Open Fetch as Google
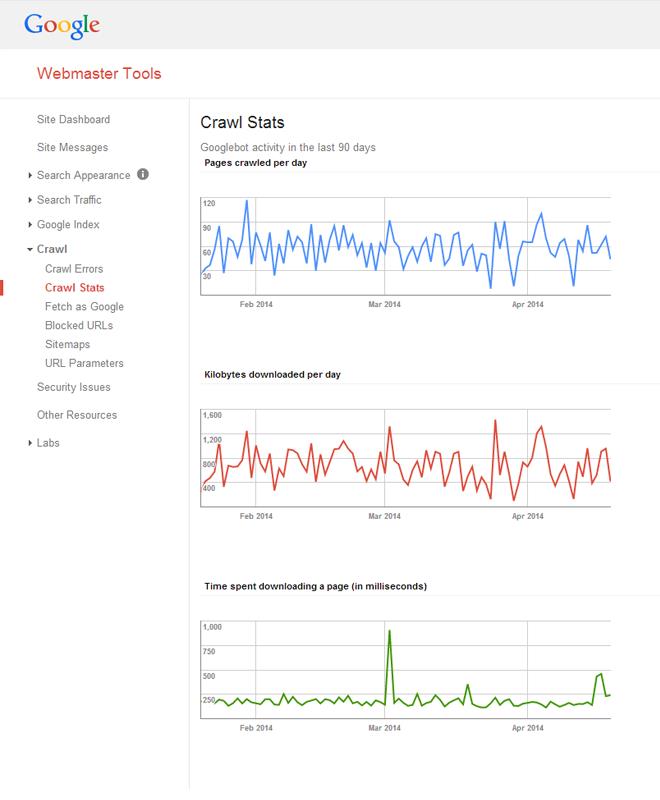This screenshot has width=660, height=800. point(84,307)
